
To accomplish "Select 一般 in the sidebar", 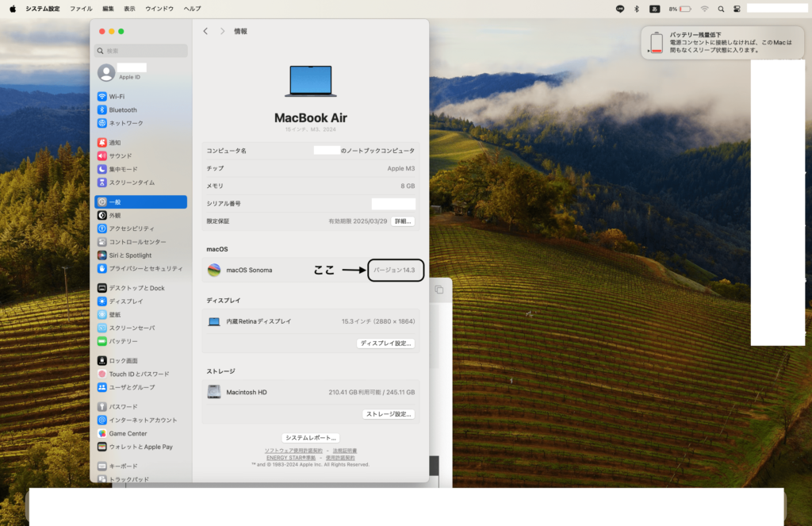I will point(140,202).
